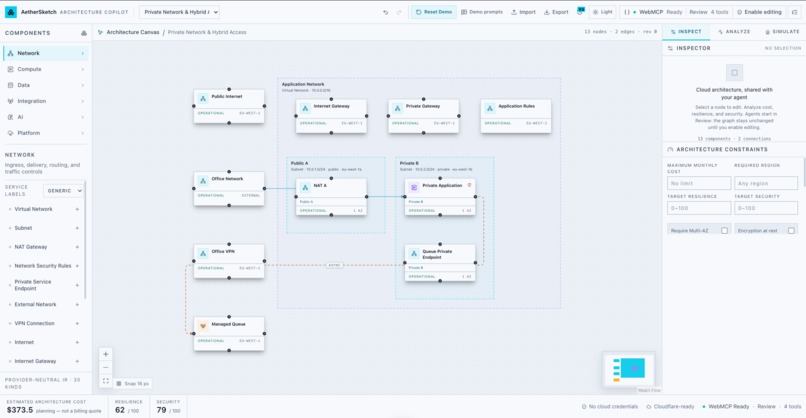
Task: Click Cloudflare-ready status in bottom bar
Action: point(670,407)
